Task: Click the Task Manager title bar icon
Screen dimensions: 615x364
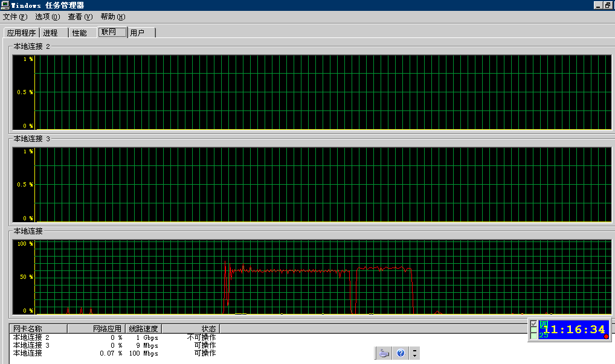Action: coord(5,5)
